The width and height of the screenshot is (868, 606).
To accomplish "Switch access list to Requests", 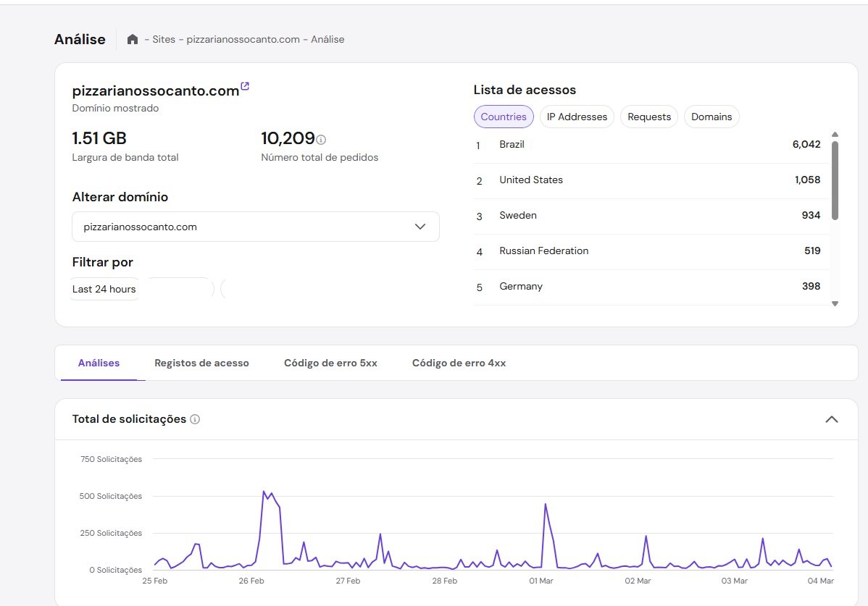I will click(649, 117).
